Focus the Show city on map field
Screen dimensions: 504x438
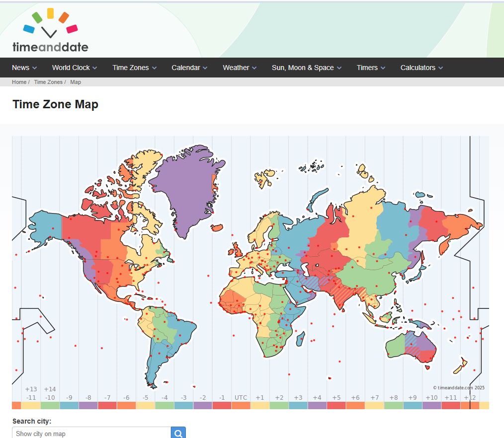point(91,433)
